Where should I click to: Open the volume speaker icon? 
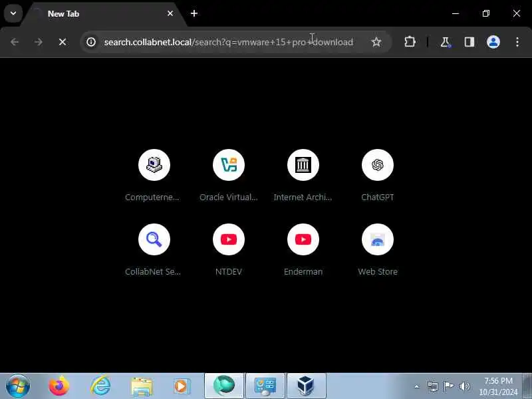464,386
